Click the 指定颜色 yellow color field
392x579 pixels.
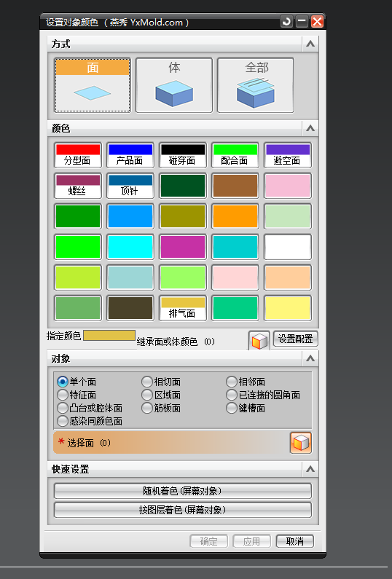point(109,335)
